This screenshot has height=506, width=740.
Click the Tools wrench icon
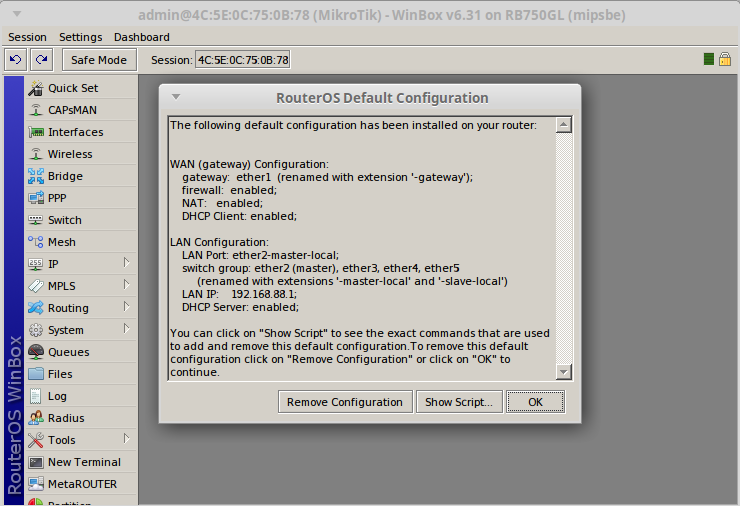35,440
